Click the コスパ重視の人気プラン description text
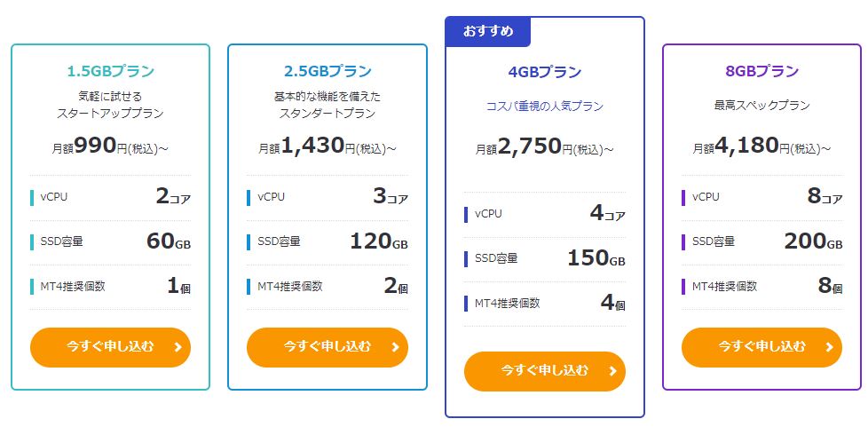The image size is (868, 427). (x=544, y=107)
